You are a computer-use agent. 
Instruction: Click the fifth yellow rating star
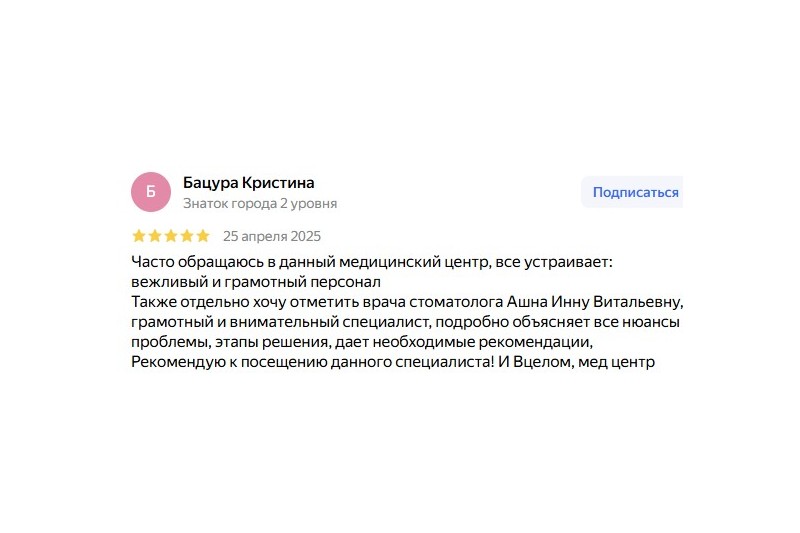point(203,236)
